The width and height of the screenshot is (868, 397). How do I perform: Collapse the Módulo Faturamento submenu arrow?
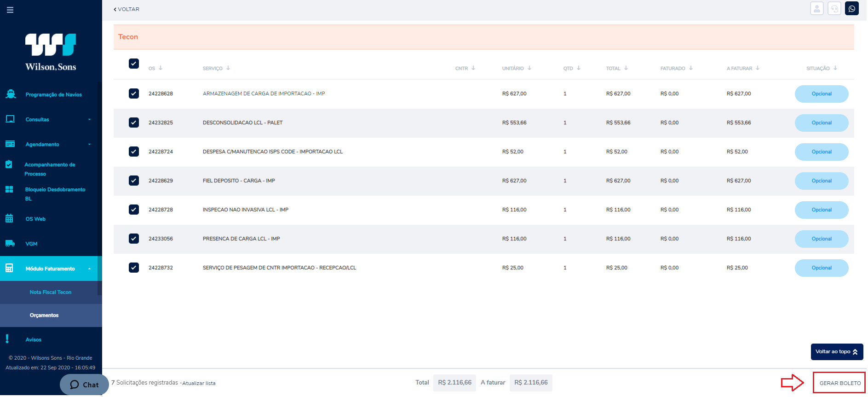pos(90,269)
